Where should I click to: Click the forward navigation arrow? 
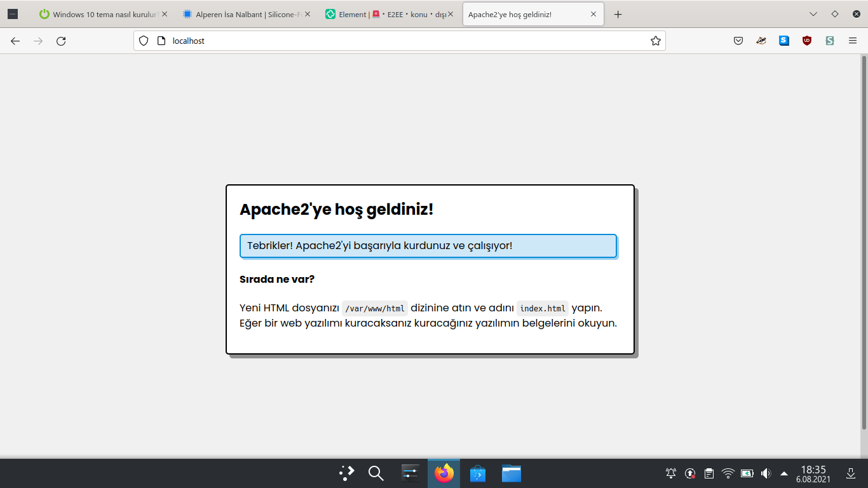(x=38, y=41)
